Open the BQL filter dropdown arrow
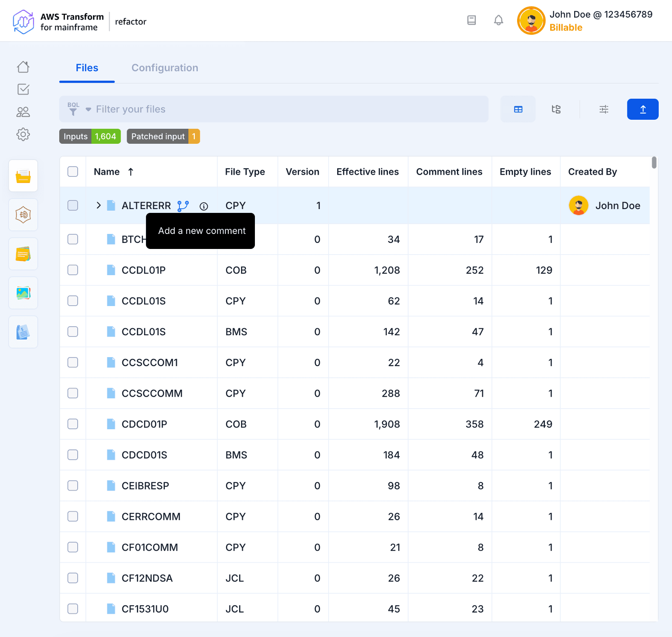 pyautogui.click(x=88, y=109)
